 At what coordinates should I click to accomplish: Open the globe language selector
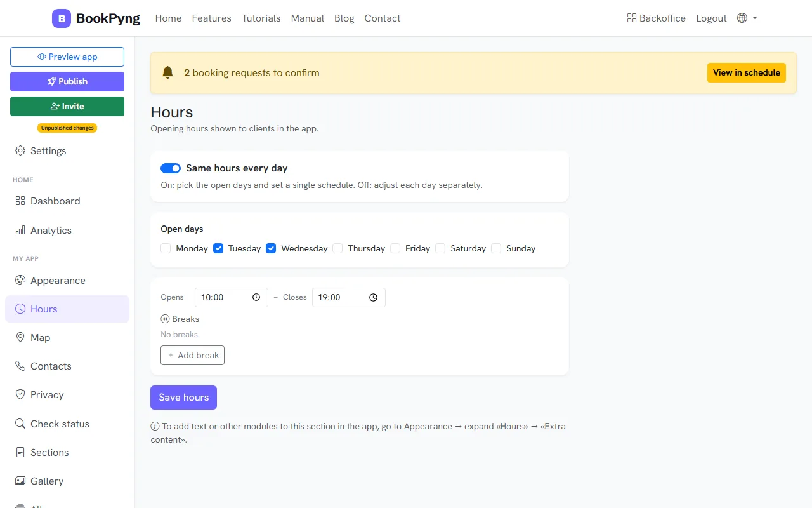(x=747, y=18)
